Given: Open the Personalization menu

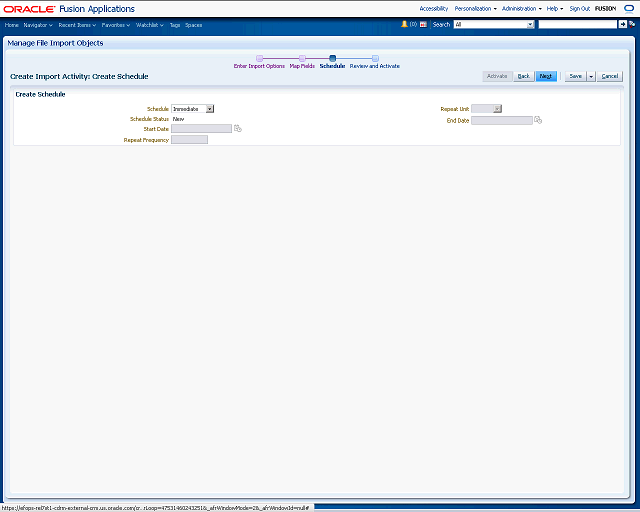Looking at the screenshot, I should [x=474, y=8].
